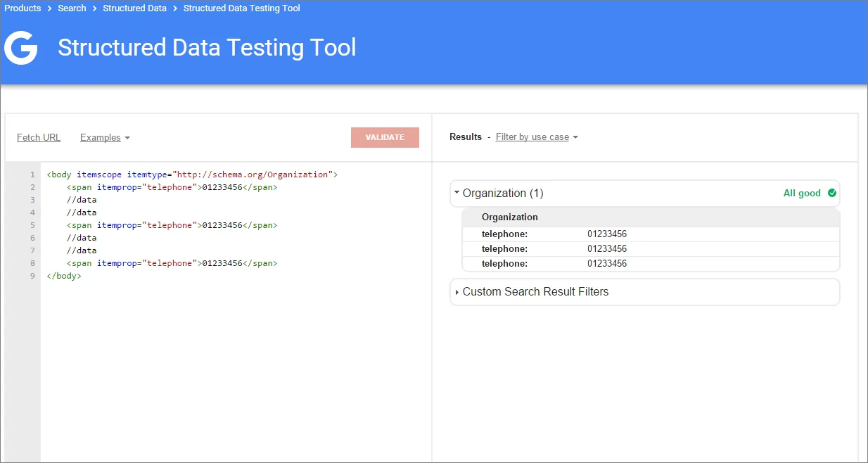The height and width of the screenshot is (463, 868).
Task: Open the Examples dropdown
Action: [105, 138]
